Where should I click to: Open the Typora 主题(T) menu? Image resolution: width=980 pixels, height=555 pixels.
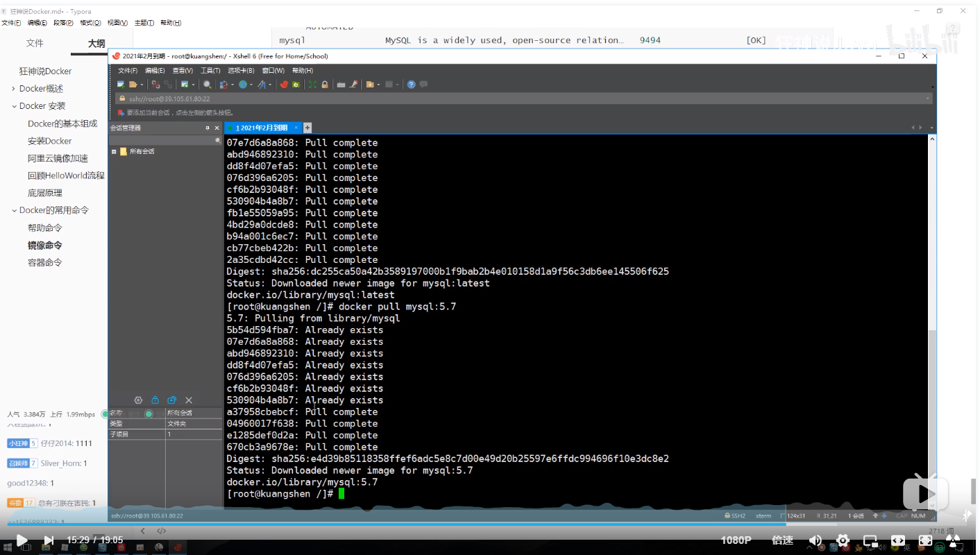pos(143,23)
